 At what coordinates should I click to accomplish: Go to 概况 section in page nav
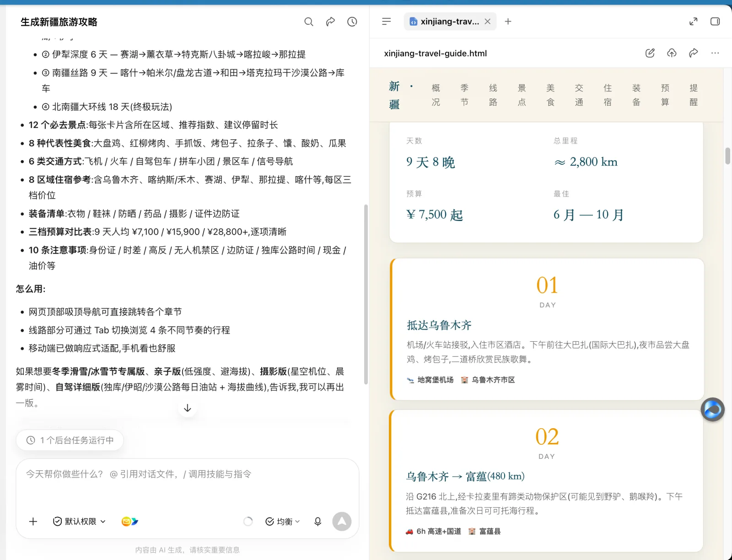coord(436,95)
